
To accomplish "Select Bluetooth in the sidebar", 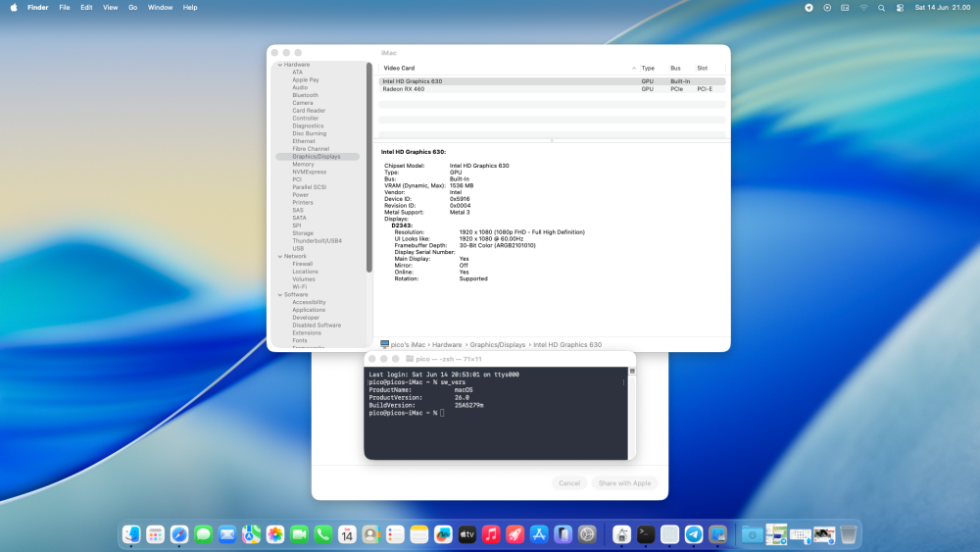I will pyautogui.click(x=305, y=95).
